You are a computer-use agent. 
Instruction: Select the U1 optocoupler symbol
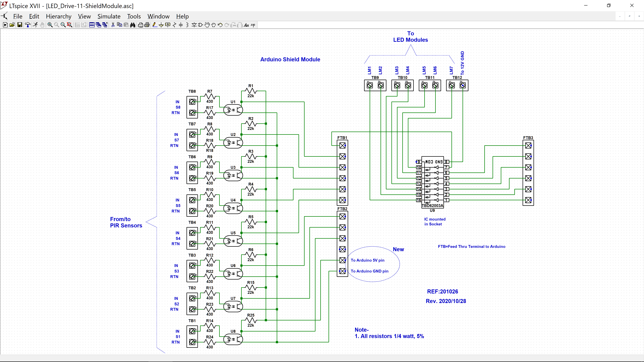pyautogui.click(x=233, y=110)
